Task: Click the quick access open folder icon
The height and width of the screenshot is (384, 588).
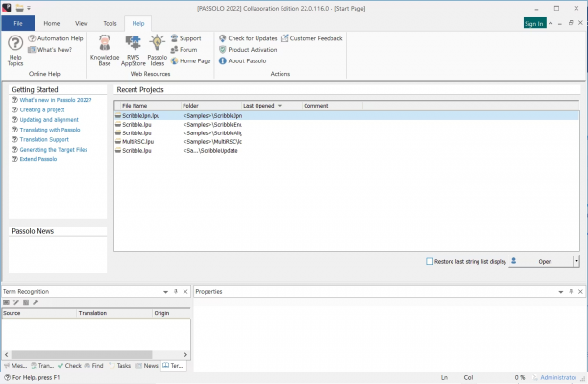Action: (x=19, y=8)
